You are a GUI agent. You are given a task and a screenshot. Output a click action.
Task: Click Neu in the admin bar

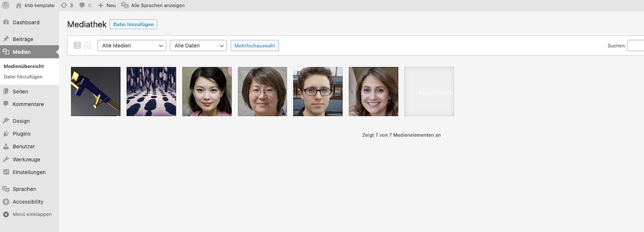(111, 5)
